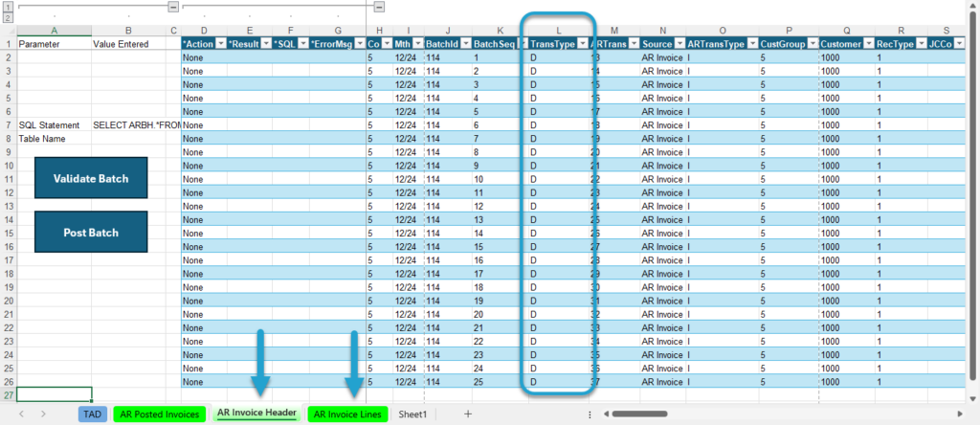Go to previous sheet tabs arrow
The height and width of the screenshot is (425, 980).
(x=22, y=414)
